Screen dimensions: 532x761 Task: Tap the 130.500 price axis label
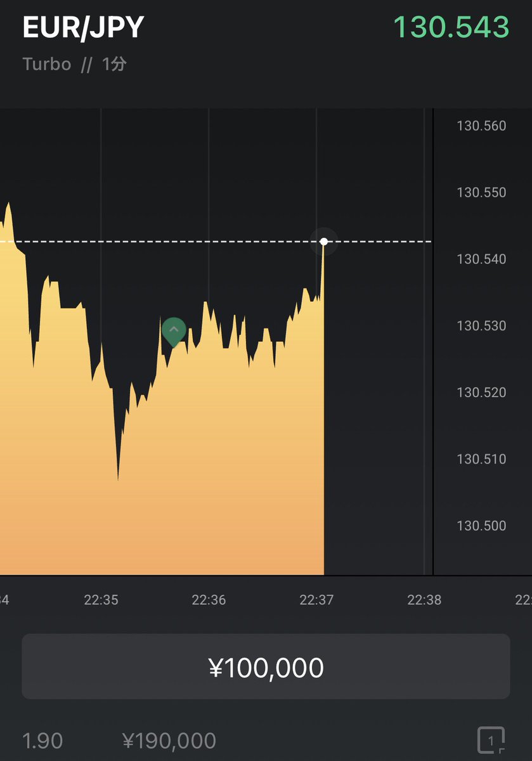pos(481,525)
